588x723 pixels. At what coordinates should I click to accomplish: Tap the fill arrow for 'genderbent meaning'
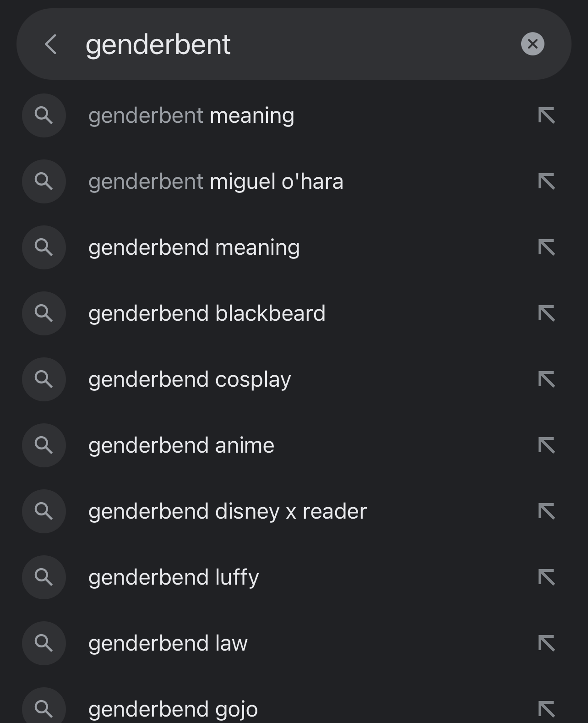click(548, 115)
